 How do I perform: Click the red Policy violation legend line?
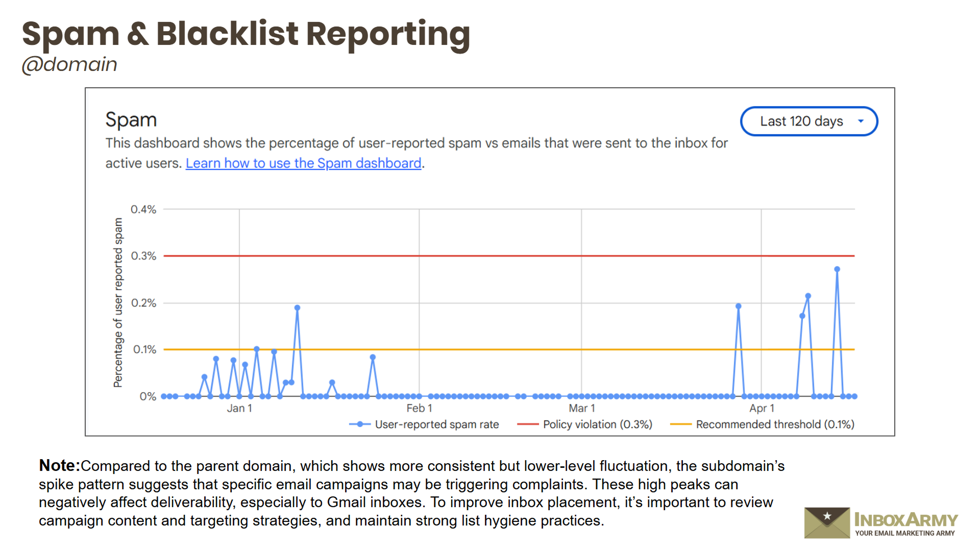[x=528, y=424]
